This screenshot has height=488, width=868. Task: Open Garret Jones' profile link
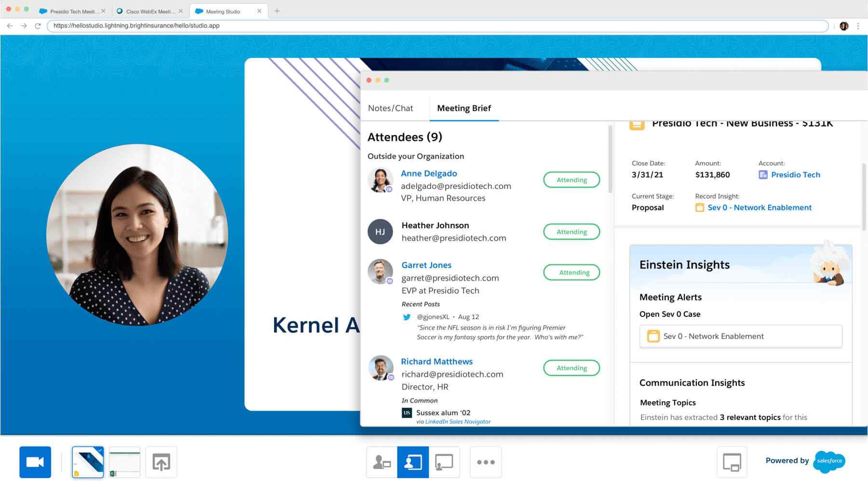(x=426, y=265)
